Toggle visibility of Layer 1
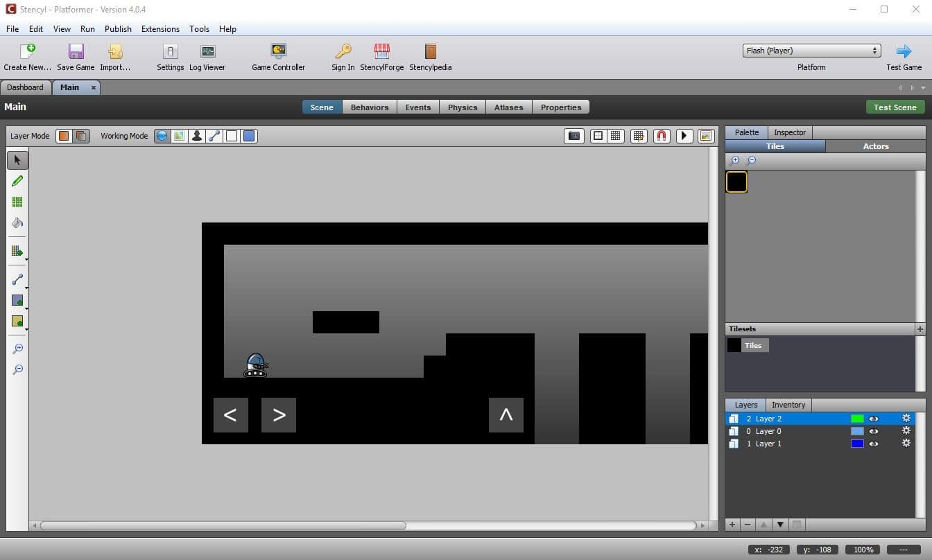This screenshot has height=560, width=932. pyautogui.click(x=874, y=444)
